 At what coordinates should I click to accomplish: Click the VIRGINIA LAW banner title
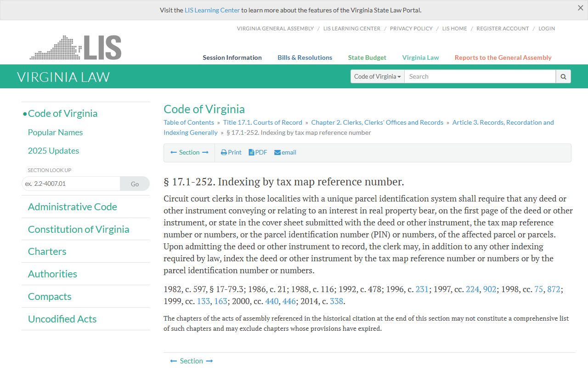coord(63,77)
